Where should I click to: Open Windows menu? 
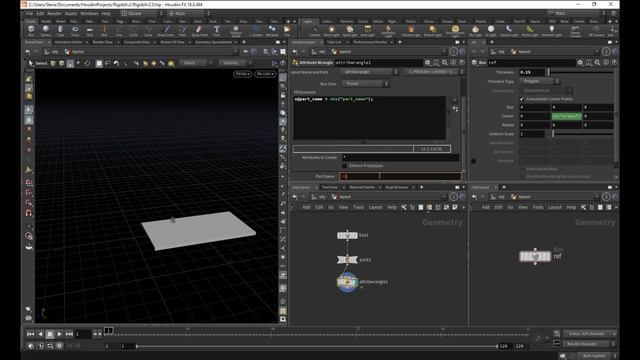point(89,13)
